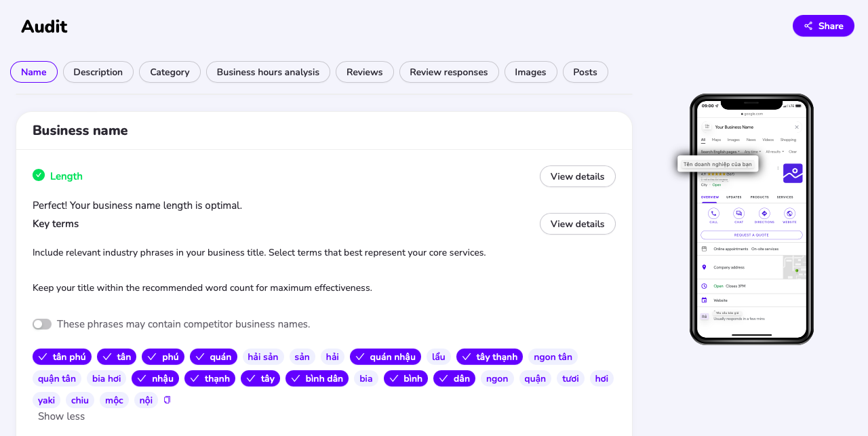The height and width of the screenshot is (436, 868).
Task: Toggle the competitor business names switch
Action: 42,324
